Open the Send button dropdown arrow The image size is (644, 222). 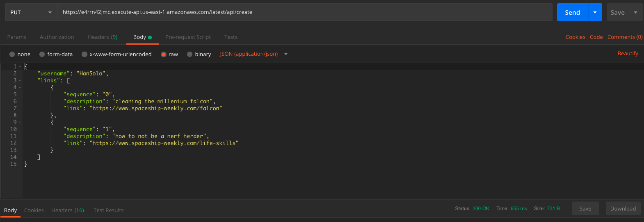point(595,12)
